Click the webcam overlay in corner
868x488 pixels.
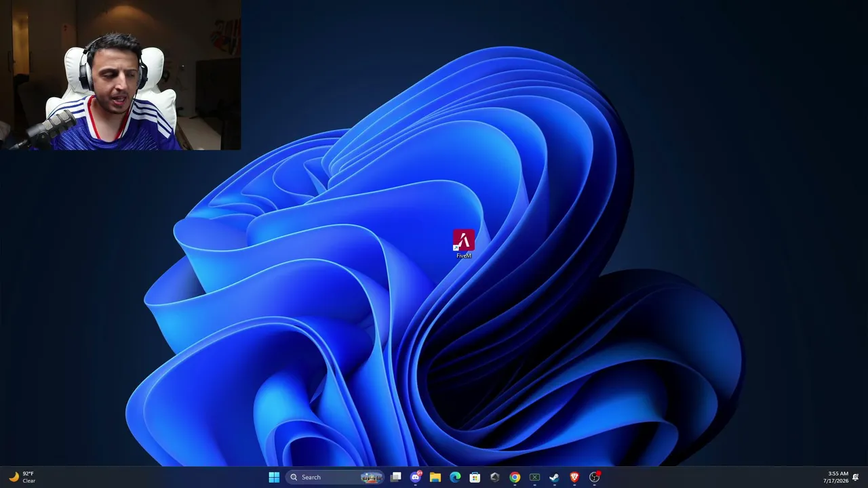(x=120, y=75)
